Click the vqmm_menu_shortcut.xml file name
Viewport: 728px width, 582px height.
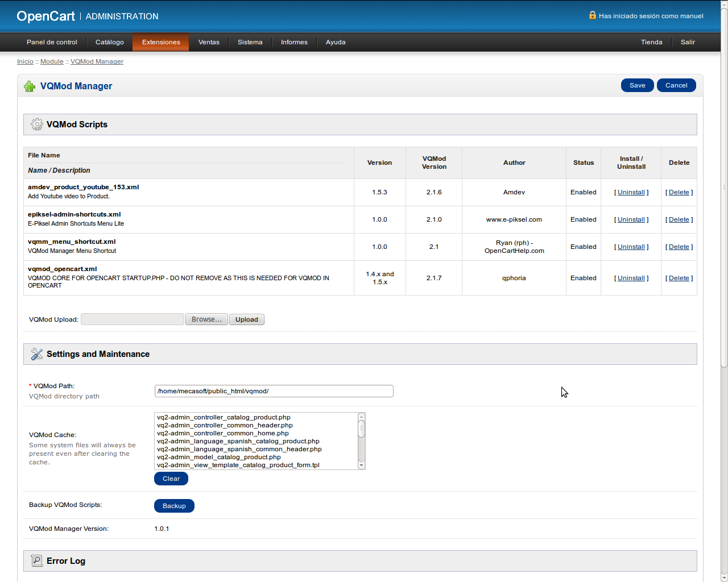click(72, 242)
